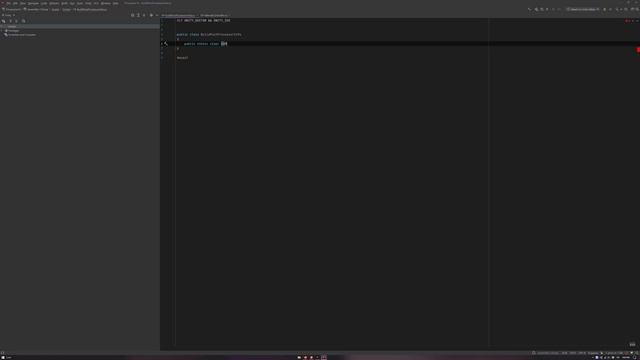This screenshot has width=640, height=360.
Task: Open the explorer panel gear settings icon
Action: pos(151,16)
